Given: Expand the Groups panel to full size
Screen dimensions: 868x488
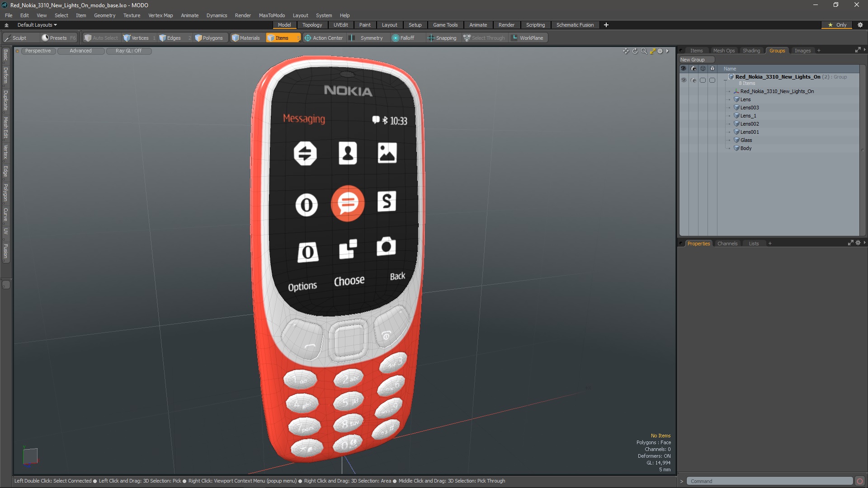Looking at the screenshot, I should (x=858, y=50).
